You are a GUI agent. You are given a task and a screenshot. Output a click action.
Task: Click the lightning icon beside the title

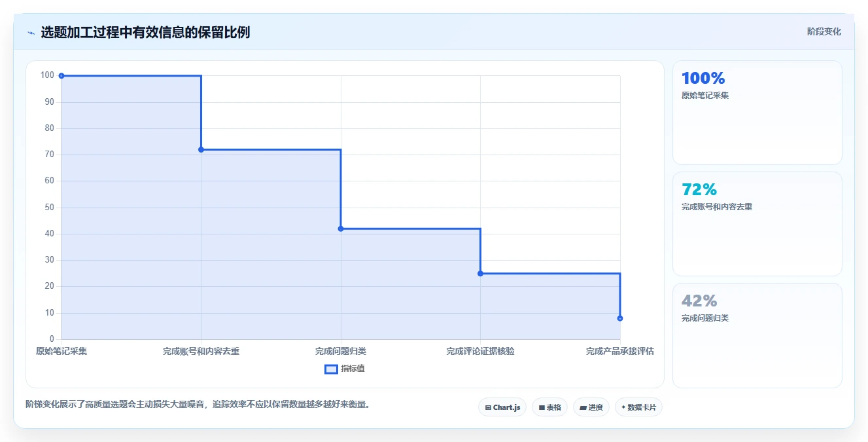pos(31,33)
